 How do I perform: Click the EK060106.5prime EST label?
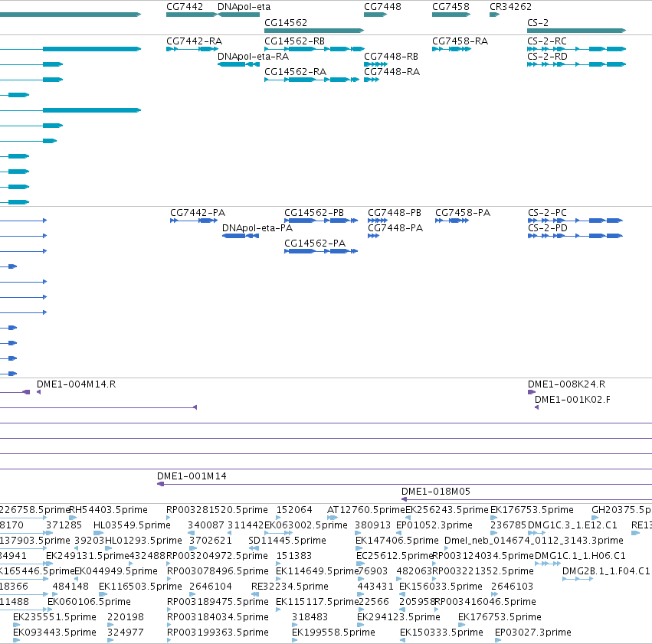(90, 602)
